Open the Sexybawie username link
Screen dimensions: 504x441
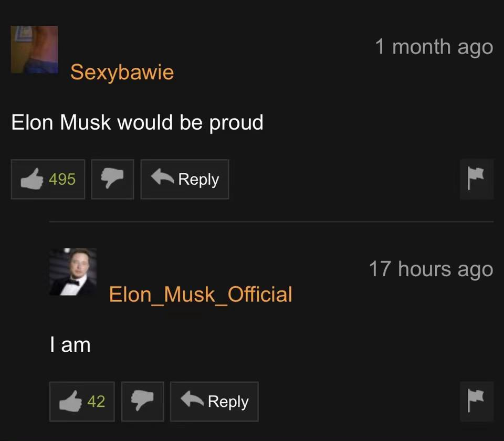(x=122, y=72)
